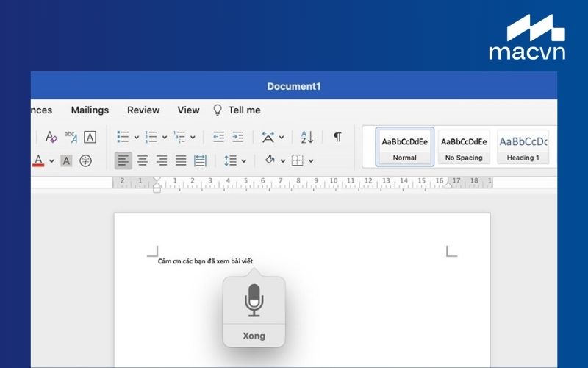Apply Borders icon
Viewport: 588px width, 368px height.
pos(298,160)
